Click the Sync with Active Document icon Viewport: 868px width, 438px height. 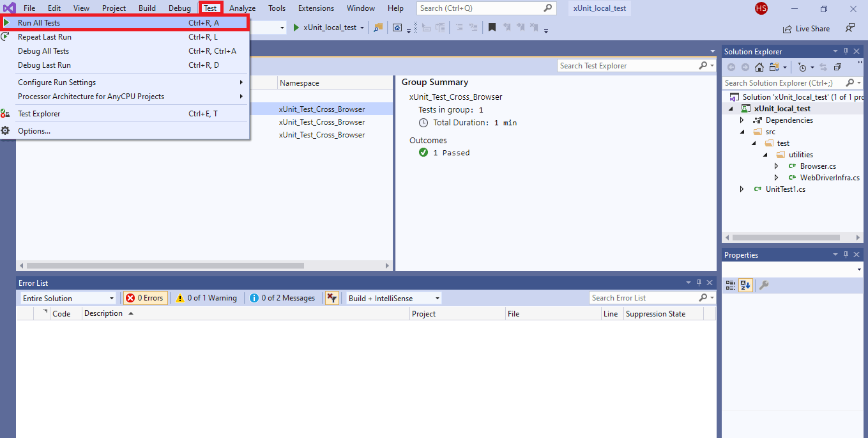point(823,67)
